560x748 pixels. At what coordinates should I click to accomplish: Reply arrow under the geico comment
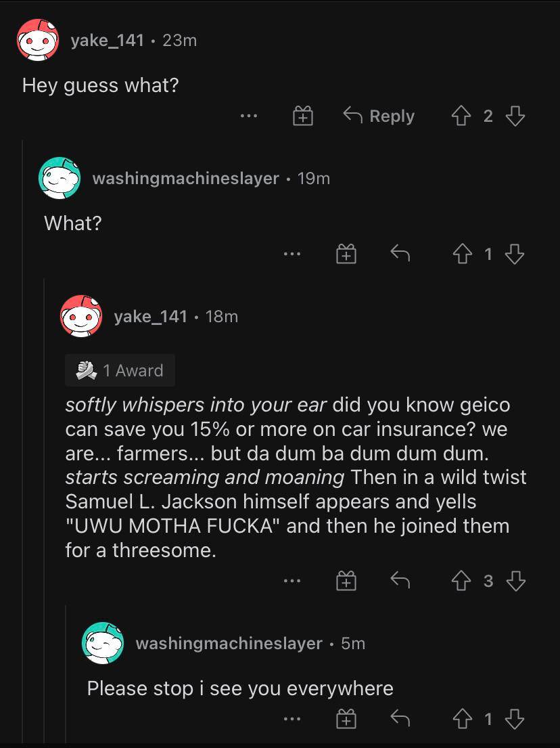pos(400,581)
